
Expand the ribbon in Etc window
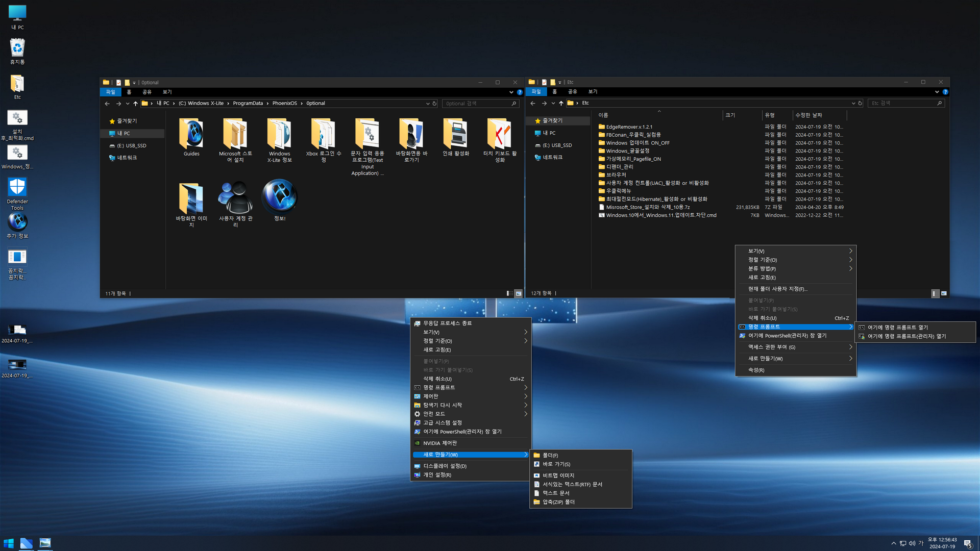click(937, 92)
